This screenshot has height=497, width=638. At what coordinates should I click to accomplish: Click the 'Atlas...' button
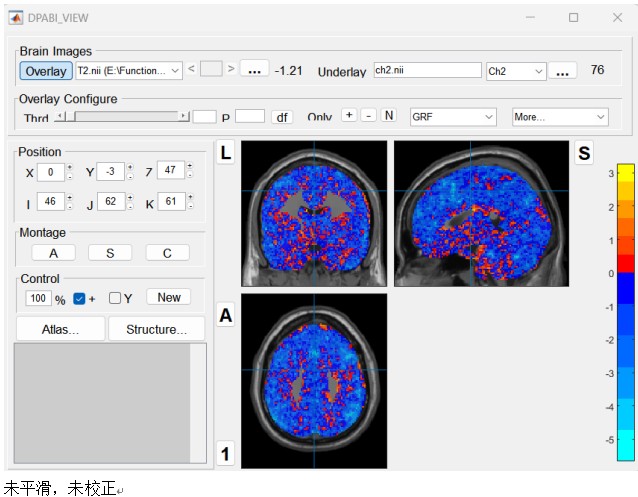click(60, 329)
